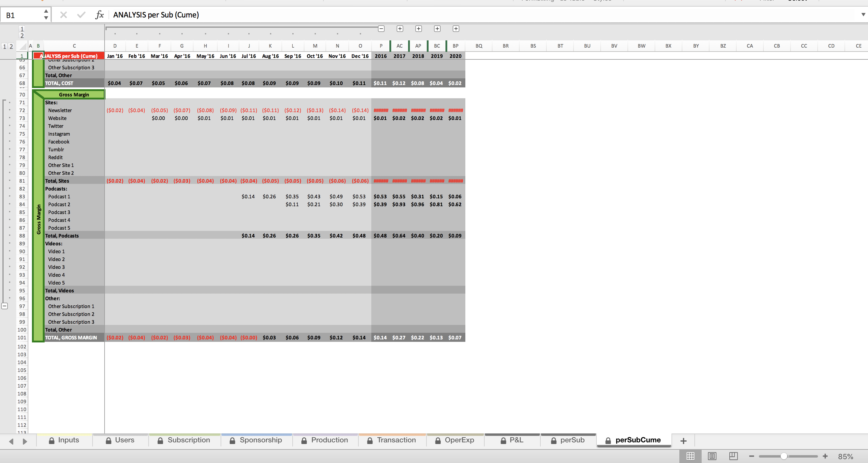Screen dimensions: 868x463
Task: Switch to the P&L sheet tab
Action: coord(512,440)
